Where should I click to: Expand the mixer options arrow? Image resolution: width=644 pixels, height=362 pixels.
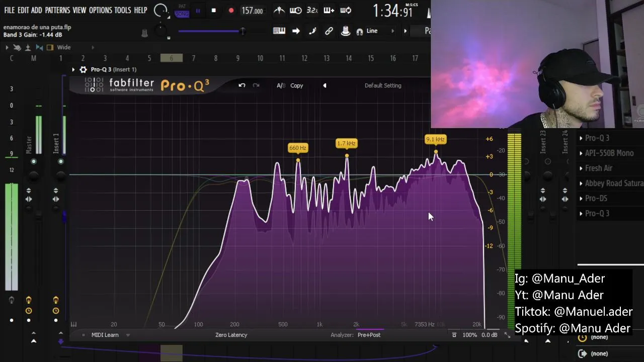point(7,47)
